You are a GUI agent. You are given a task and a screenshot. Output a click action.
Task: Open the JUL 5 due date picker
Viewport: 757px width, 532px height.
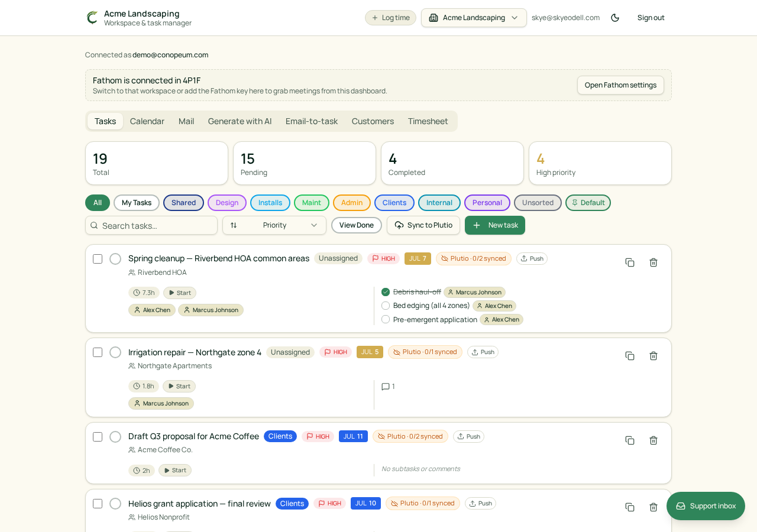point(370,352)
